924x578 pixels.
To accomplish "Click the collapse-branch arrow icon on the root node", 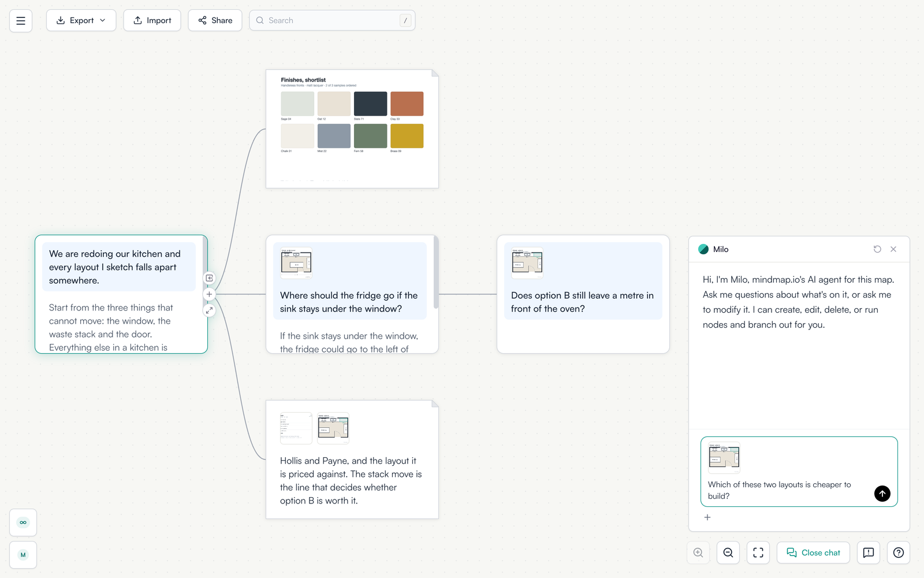I will 209,278.
